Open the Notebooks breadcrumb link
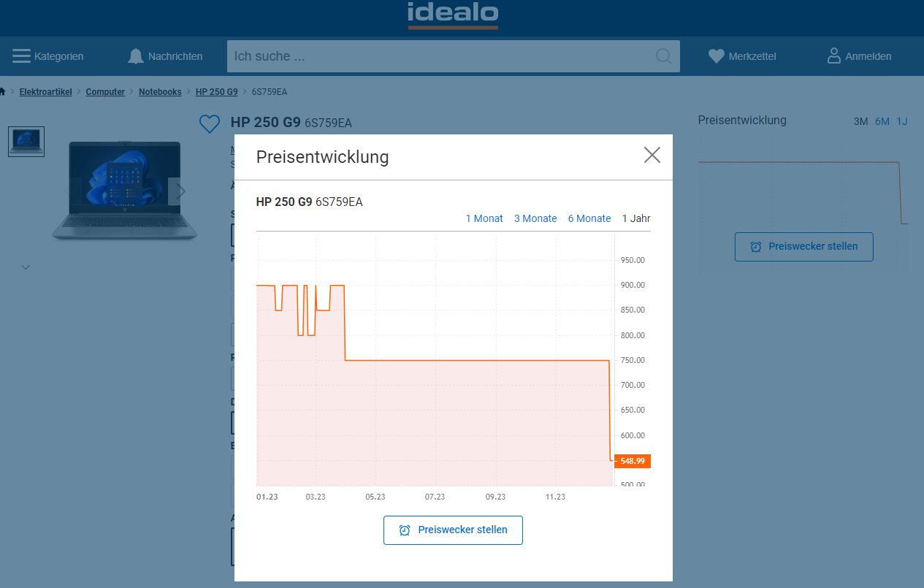Screen dimensions: 924x588 [160, 92]
